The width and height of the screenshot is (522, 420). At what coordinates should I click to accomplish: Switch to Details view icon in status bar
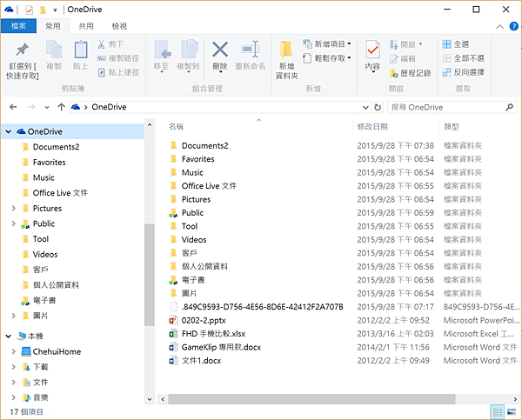(x=498, y=412)
